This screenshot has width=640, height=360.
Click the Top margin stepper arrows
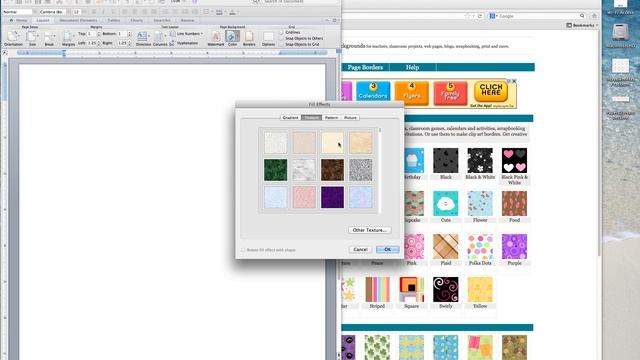99,34
